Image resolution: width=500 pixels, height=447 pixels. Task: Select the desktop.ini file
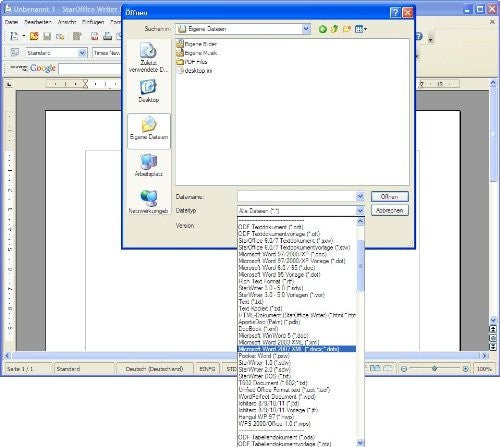194,71
